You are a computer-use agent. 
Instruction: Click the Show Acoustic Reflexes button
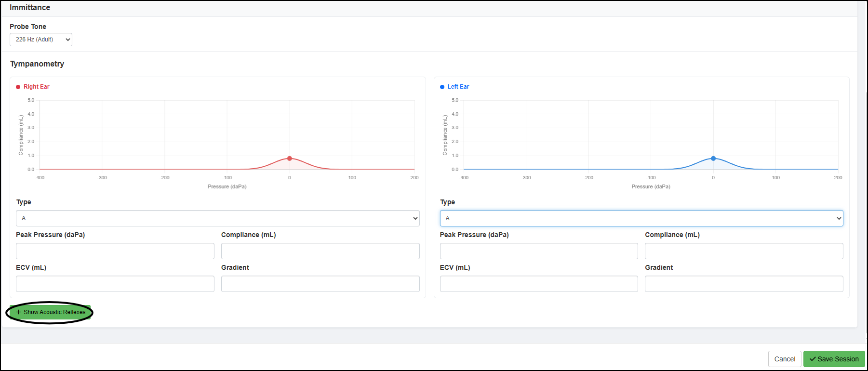point(51,312)
